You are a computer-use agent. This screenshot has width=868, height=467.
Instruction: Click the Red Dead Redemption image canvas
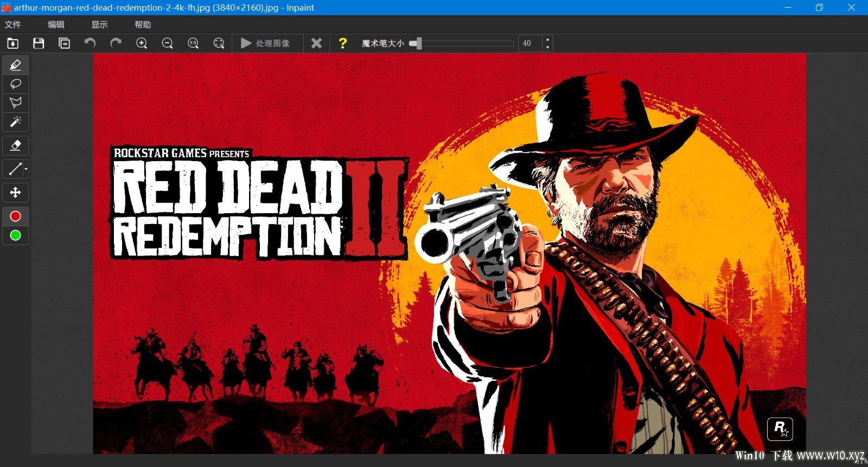tap(449, 253)
